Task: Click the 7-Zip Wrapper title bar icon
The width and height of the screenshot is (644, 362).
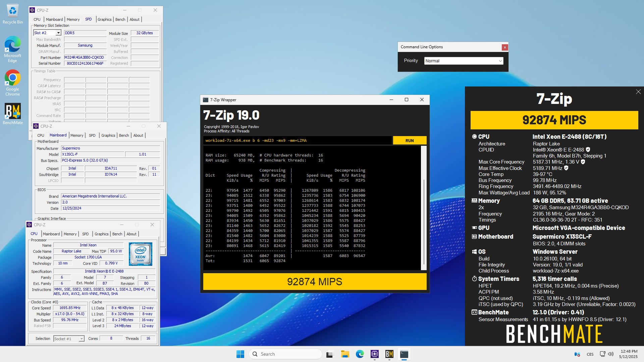Action: pyautogui.click(x=206, y=100)
